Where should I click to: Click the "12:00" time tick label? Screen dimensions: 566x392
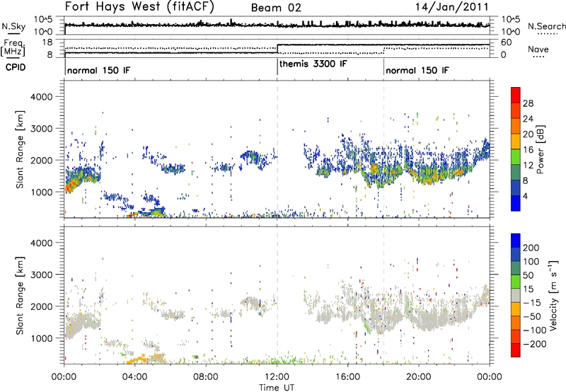pos(277,377)
